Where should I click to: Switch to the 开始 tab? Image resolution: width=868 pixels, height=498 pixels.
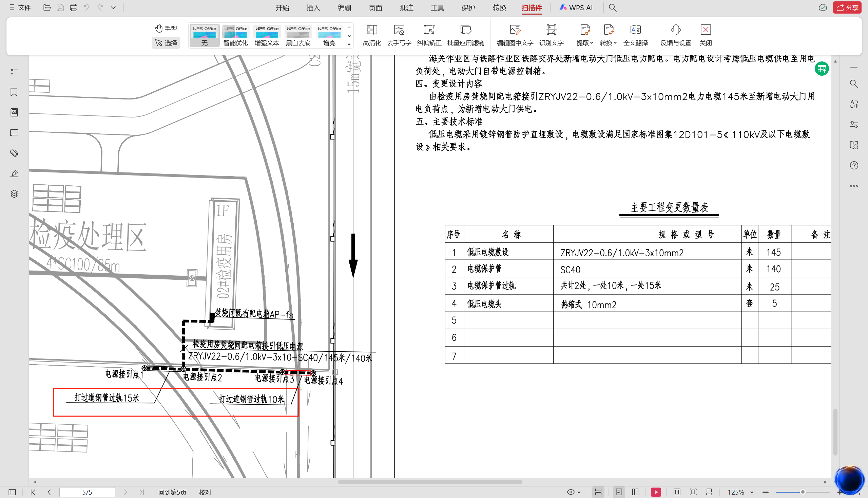tap(282, 7)
